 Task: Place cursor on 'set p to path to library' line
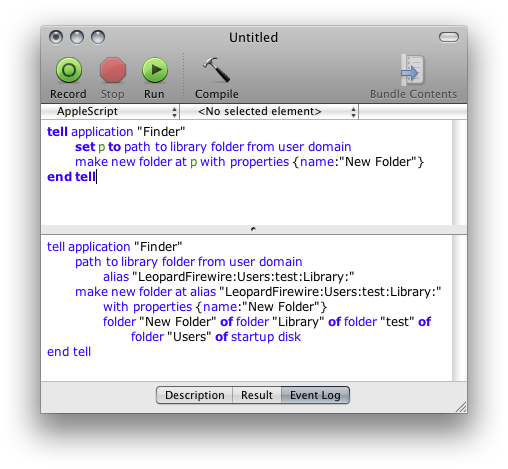[213, 147]
